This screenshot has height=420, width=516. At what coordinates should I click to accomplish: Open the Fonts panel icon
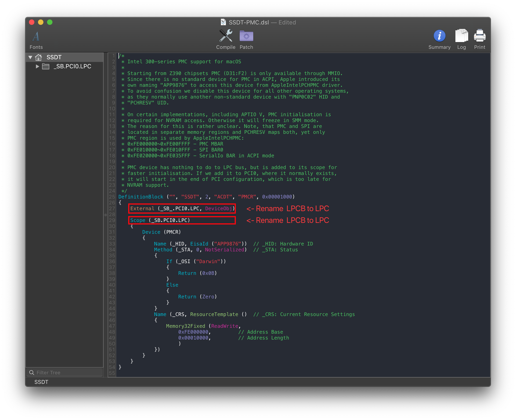36,37
